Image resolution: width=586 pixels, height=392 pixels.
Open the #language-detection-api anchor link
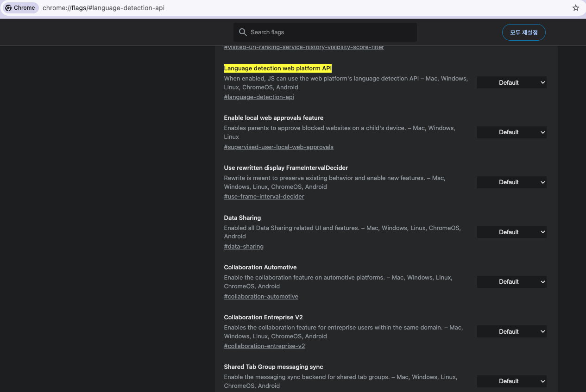259,97
